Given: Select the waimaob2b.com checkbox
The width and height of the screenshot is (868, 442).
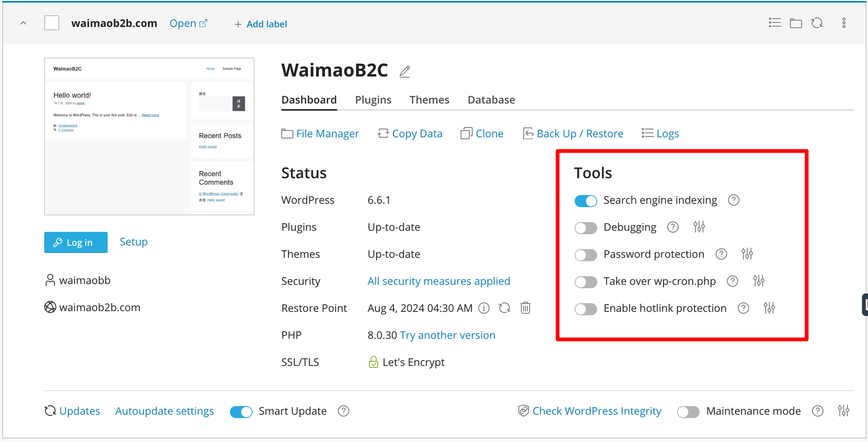Looking at the screenshot, I should click(51, 23).
